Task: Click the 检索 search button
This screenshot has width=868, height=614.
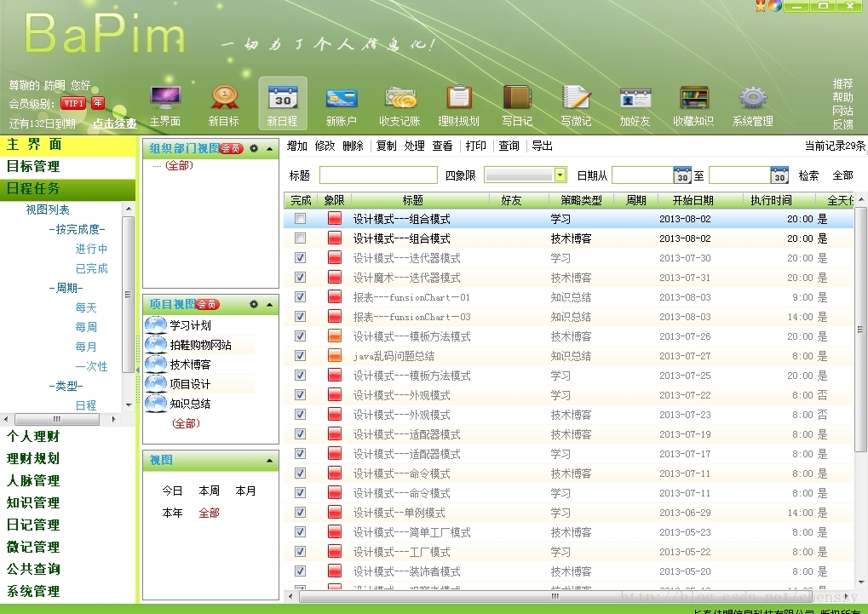Action: [x=808, y=175]
